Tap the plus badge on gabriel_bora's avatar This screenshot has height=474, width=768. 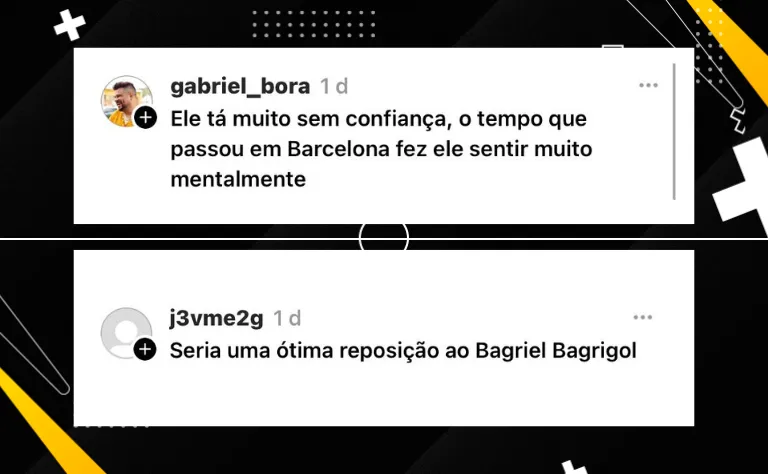(145, 118)
